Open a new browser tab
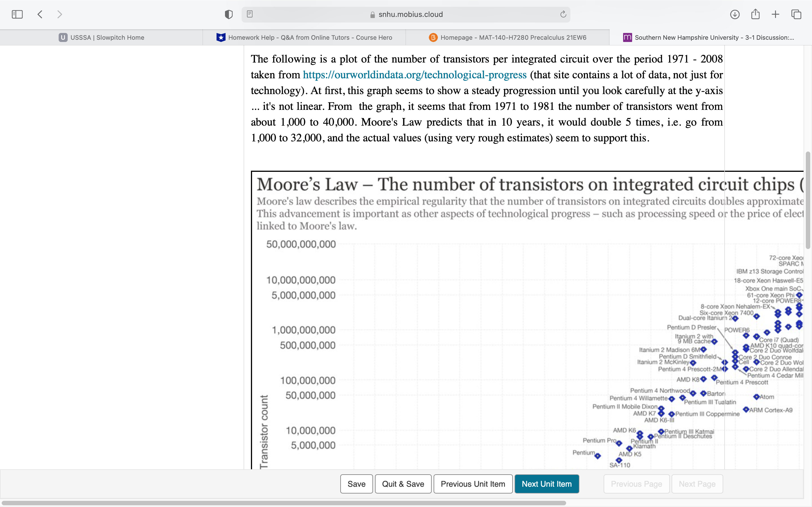The width and height of the screenshot is (812, 507). click(775, 14)
